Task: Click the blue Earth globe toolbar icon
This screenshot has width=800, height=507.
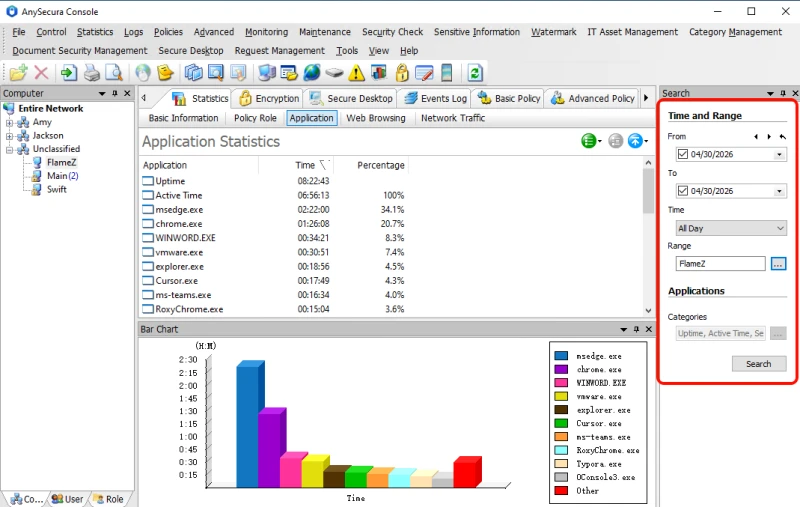Action: point(312,73)
